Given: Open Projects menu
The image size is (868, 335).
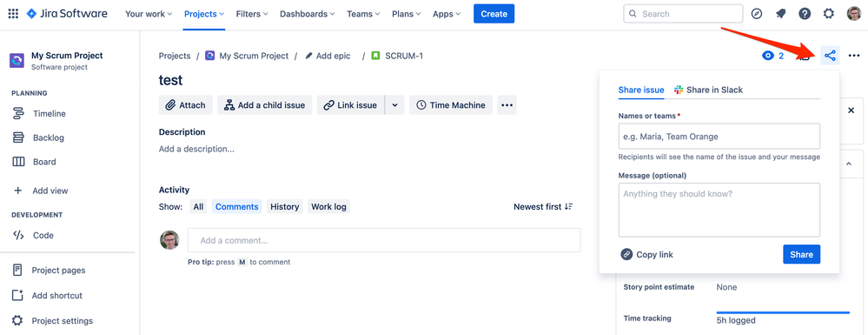Looking at the screenshot, I should click(204, 14).
